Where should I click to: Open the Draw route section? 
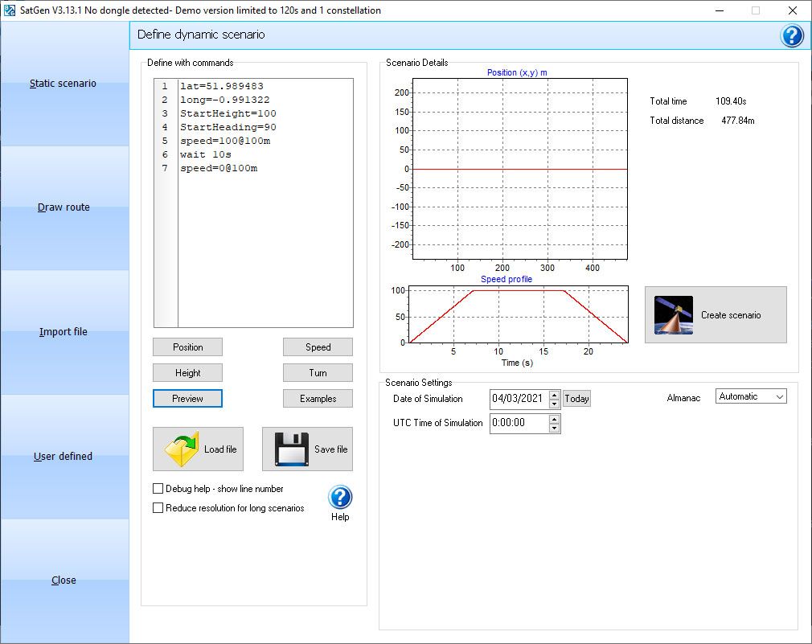click(x=64, y=207)
